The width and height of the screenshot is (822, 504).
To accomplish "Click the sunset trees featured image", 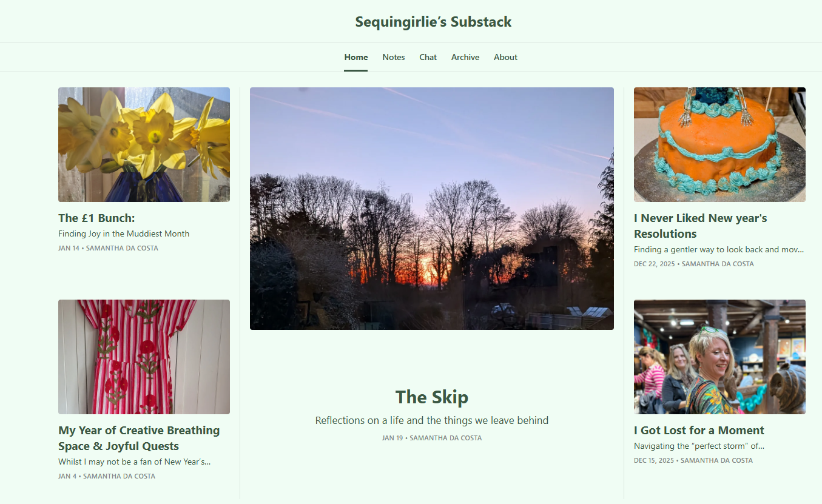I will [x=432, y=209].
